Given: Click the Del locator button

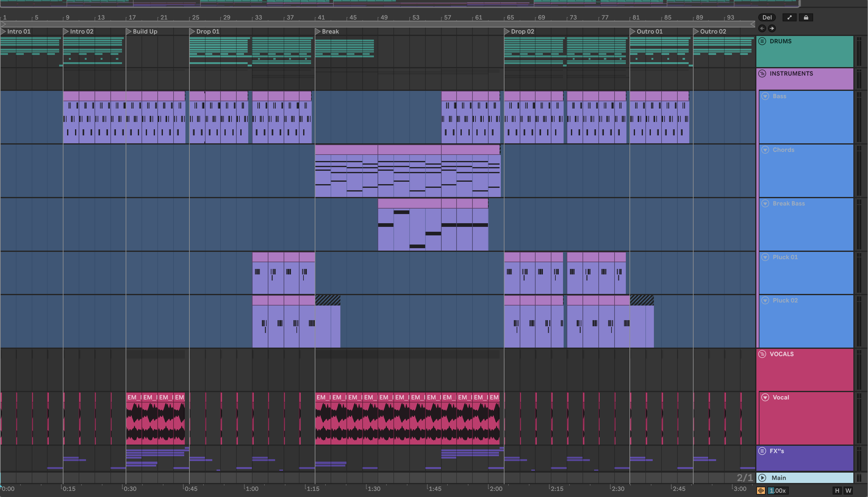Looking at the screenshot, I should [767, 17].
